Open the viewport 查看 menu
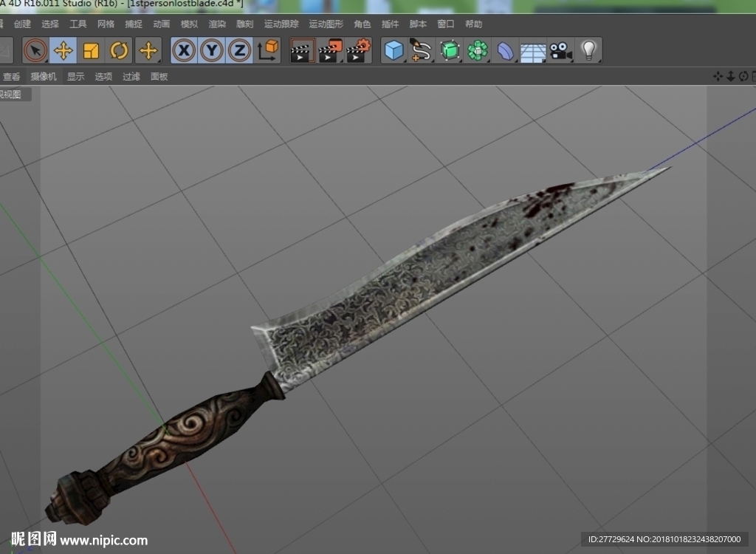 click(12, 76)
